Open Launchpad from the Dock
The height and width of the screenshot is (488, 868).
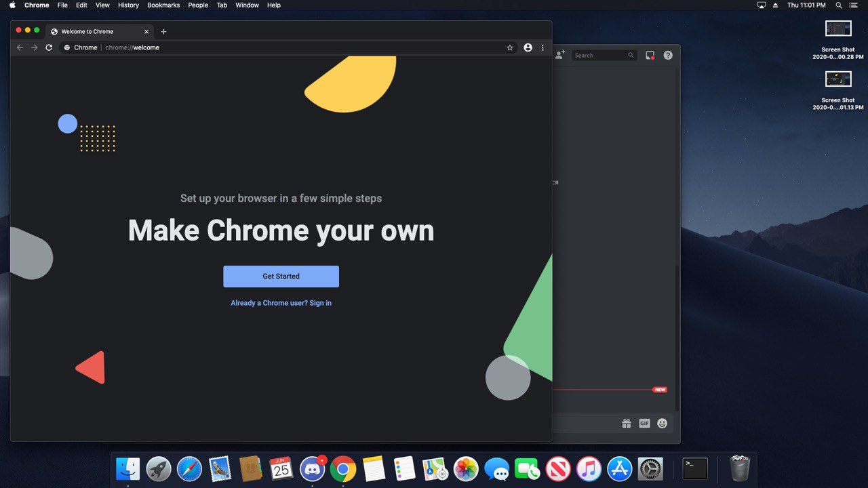[x=159, y=469]
